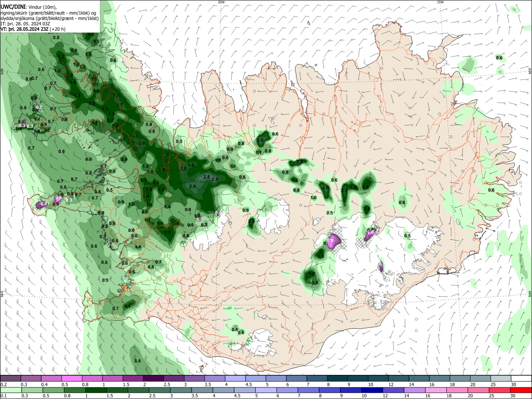The width and height of the screenshot is (532, 399).
Task: Click the bright red rain swatch after 30
Action: (520, 390)
